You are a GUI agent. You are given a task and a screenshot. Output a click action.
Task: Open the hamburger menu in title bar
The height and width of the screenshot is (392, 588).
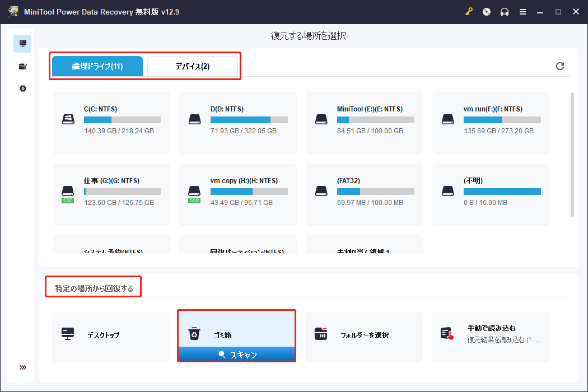click(522, 12)
